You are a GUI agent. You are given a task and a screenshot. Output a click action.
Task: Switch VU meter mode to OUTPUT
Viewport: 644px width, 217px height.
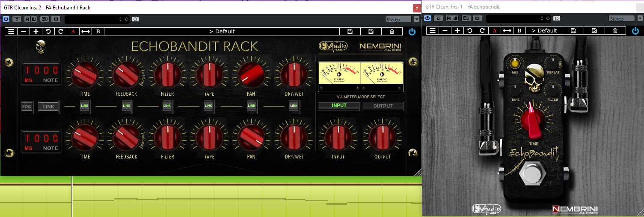[383, 106]
